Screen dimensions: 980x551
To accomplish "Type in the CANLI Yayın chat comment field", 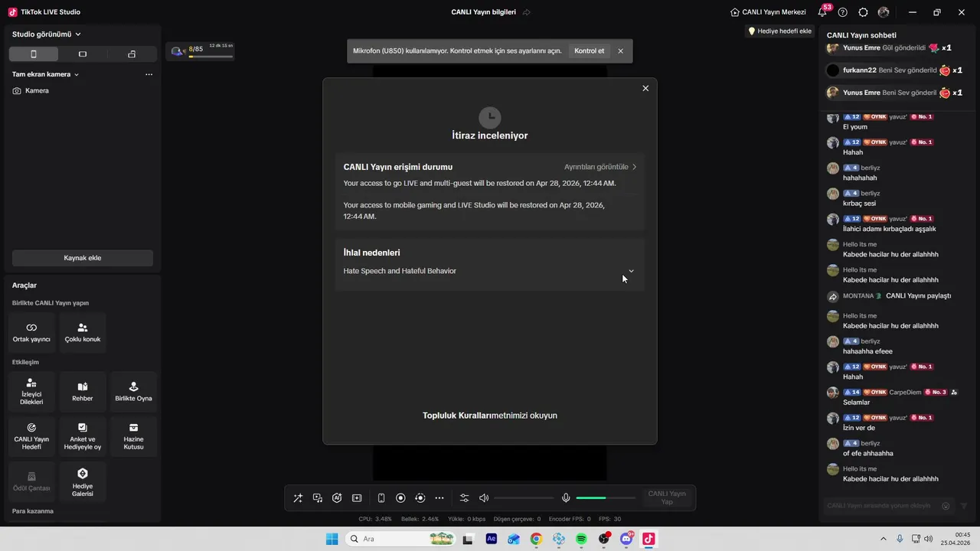I will [x=880, y=506].
